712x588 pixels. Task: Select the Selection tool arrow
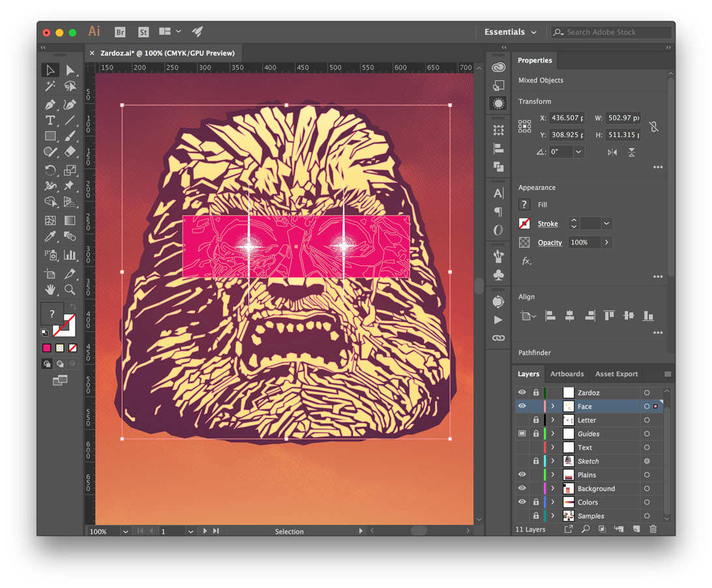50,70
